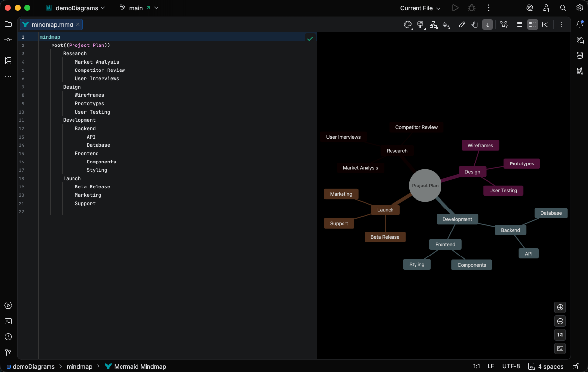Image resolution: width=588 pixels, height=372 pixels.
Task: Click the fit-to-window button in the diagram preview
Action: coord(560,349)
